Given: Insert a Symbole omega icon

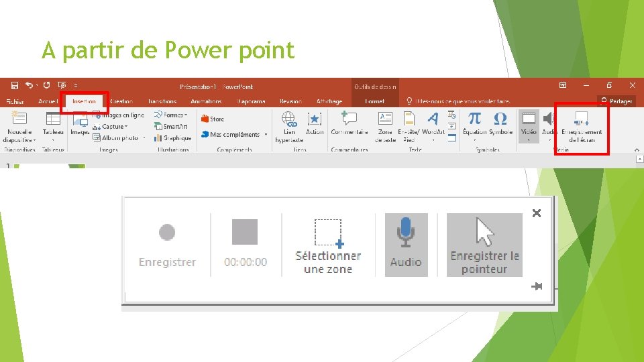Looking at the screenshot, I should 500,123.
